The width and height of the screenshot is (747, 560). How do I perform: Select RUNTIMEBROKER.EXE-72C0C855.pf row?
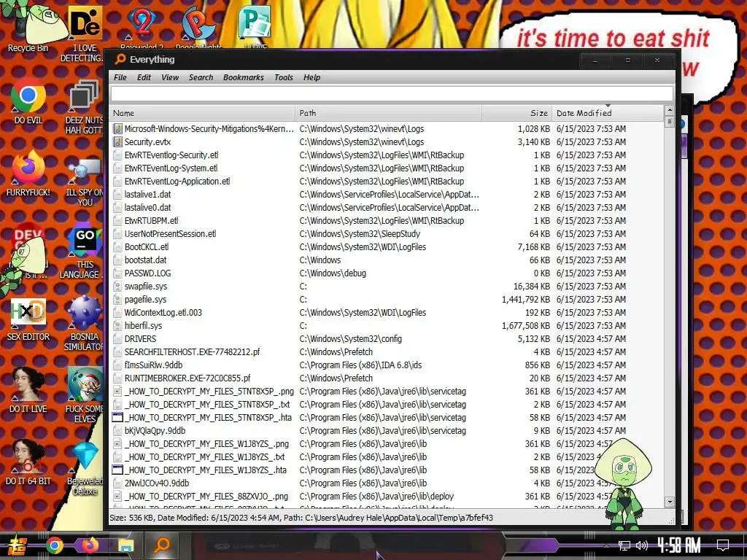[387, 378]
